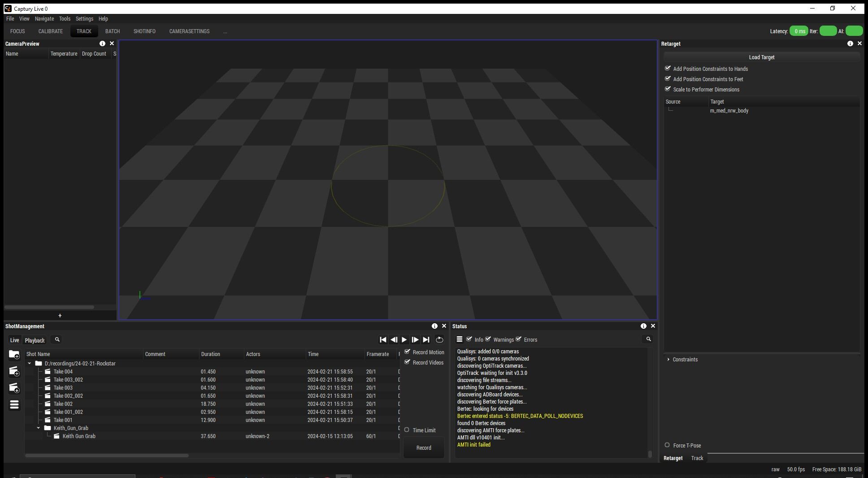Viewport: 868px width, 478px height.
Task: Click the loop playback icon
Action: click(439, 340)
